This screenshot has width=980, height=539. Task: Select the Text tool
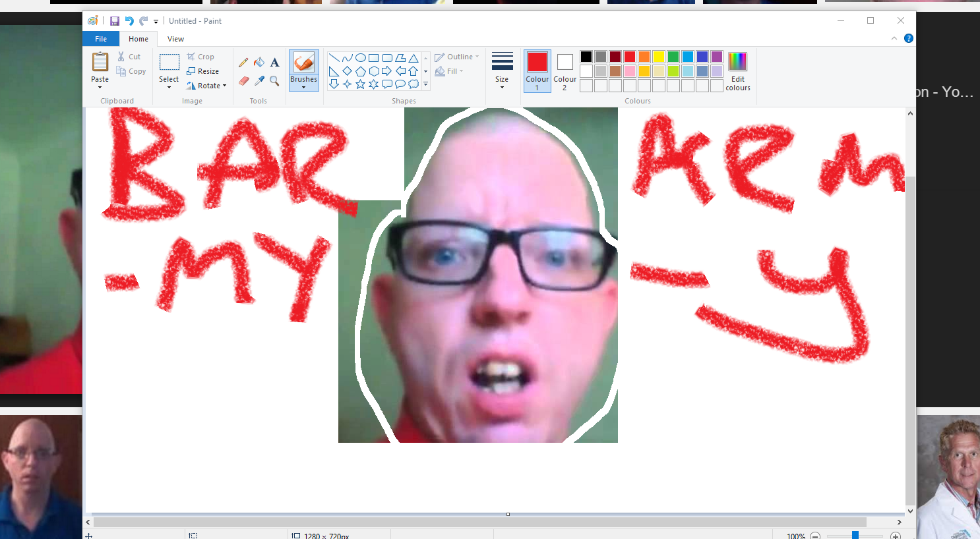click(274, 63)
